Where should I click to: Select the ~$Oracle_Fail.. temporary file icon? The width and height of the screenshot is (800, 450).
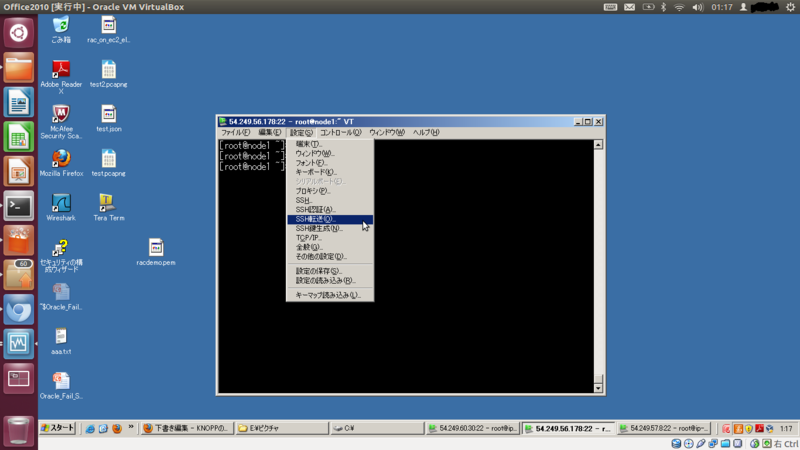pyautogui.click(x=61, y=296)
